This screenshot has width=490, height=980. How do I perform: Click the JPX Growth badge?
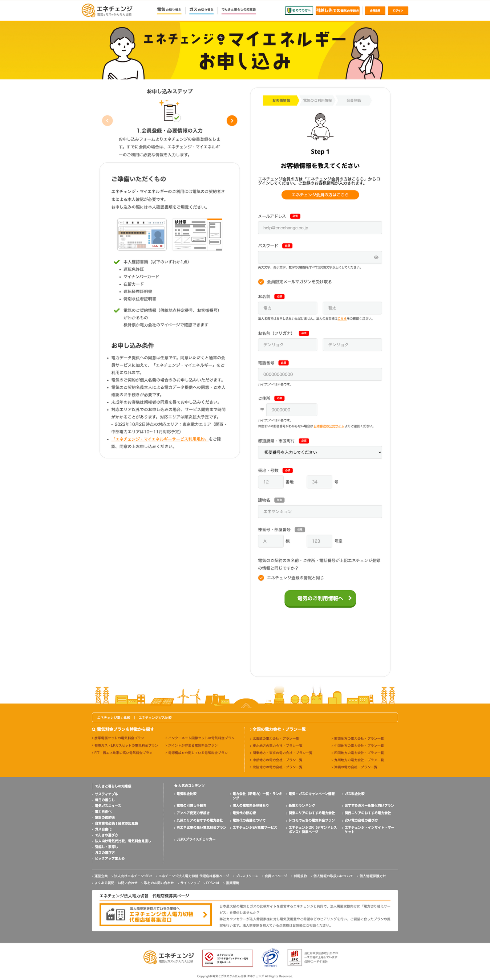[x=294, y=957]
